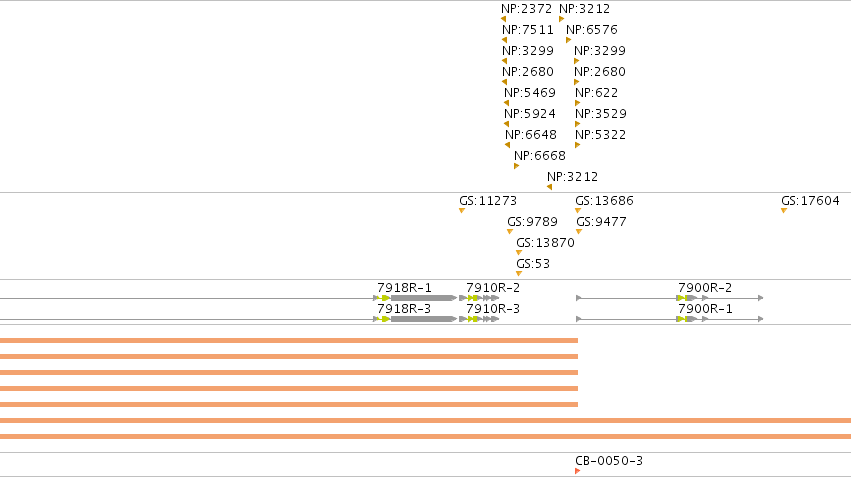Screen dimensions: 851x477
Task: Select the GS:9789 feature label
Action: pos(532,222)
